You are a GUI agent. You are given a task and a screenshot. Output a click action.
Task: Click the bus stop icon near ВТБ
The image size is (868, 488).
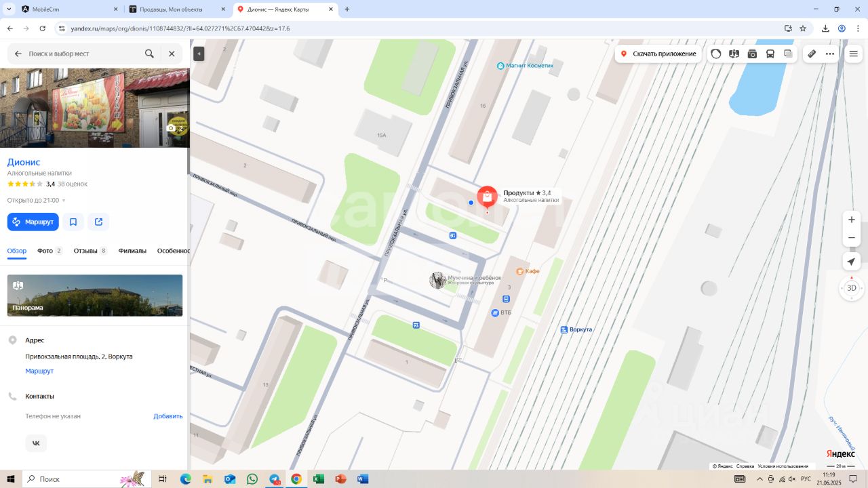click(506, 299)
